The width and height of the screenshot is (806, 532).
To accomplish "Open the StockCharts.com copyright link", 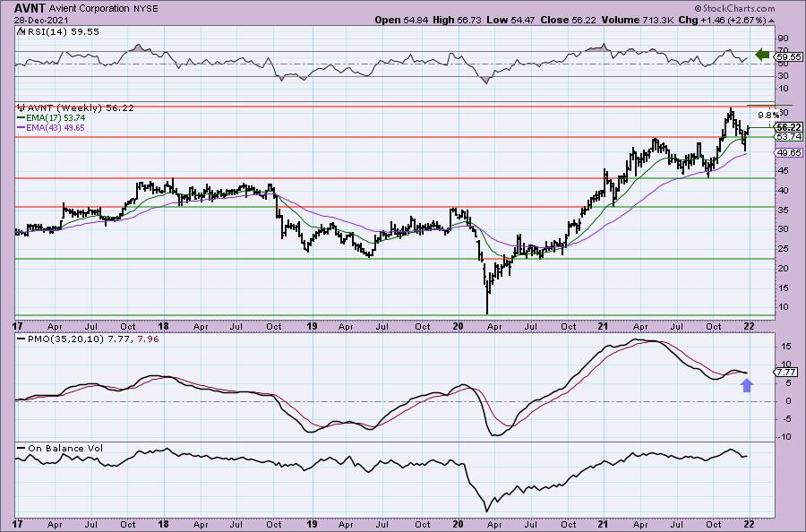I will coord(734,8).
